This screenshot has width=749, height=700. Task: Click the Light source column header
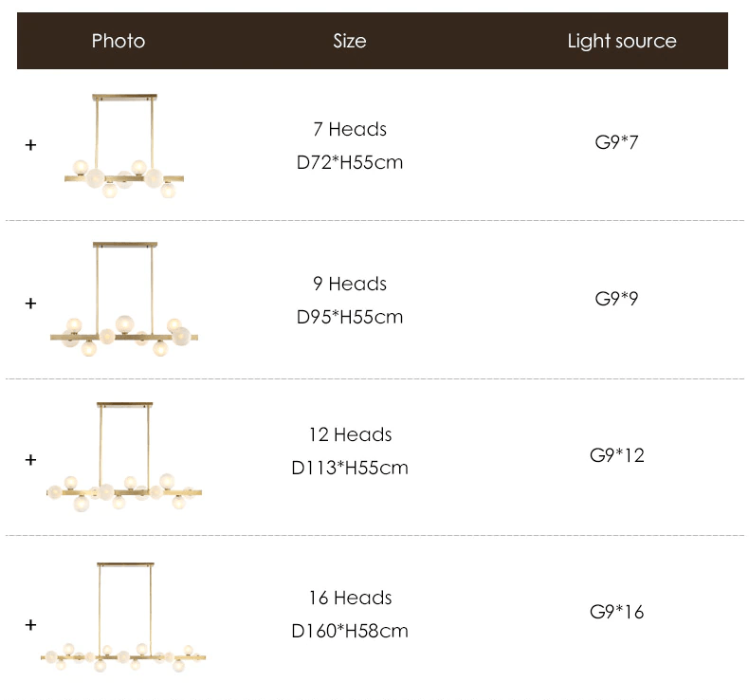tap(622, 41)
